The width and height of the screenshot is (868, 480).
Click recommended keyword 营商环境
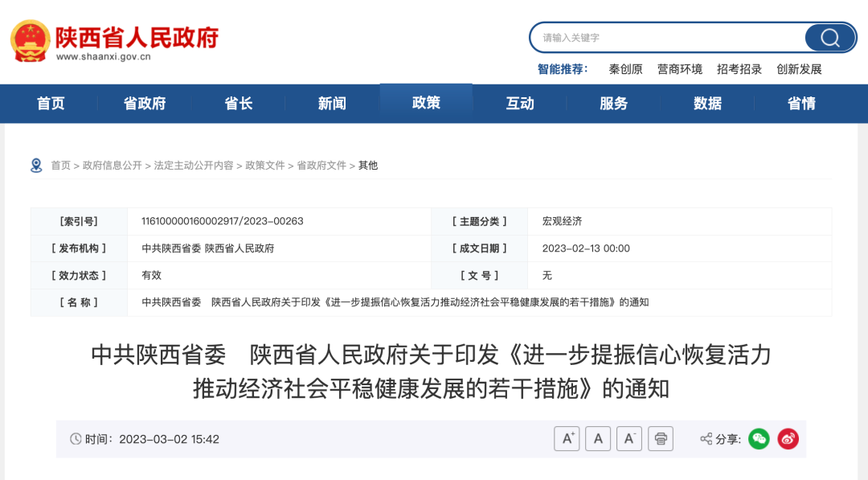(x=680, y=69)
